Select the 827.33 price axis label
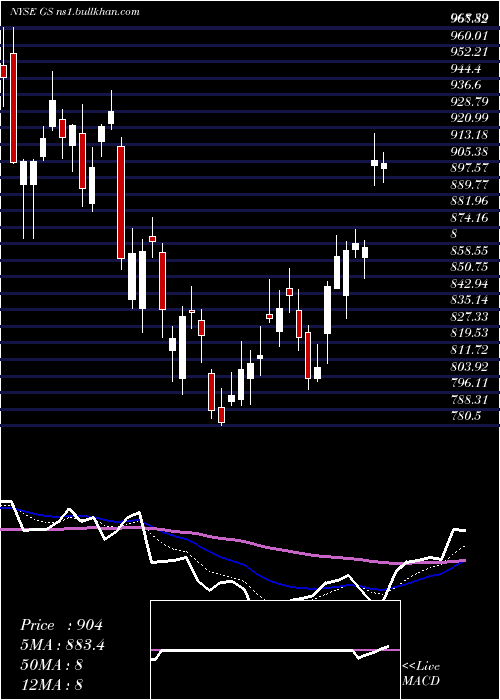Screen dimensions: 500x700 (469, 317)
